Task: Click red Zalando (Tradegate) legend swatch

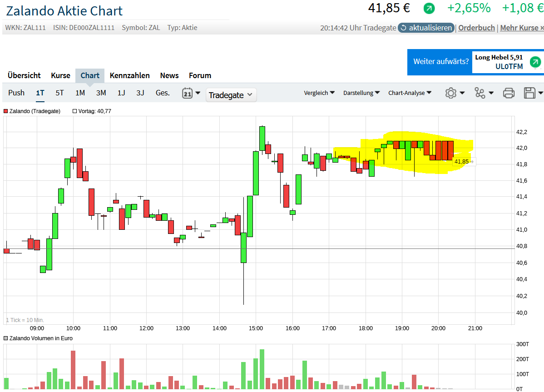Action: 6,111
